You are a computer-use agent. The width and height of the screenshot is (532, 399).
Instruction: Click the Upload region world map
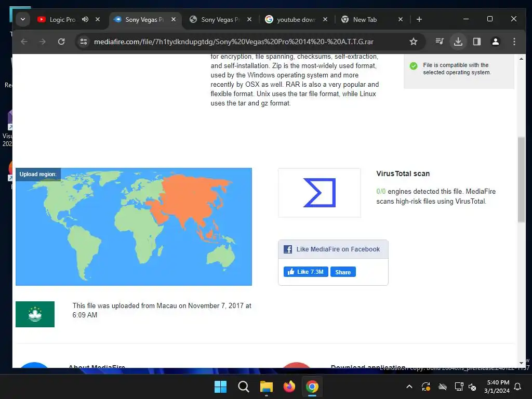click(x=134, y=227)
